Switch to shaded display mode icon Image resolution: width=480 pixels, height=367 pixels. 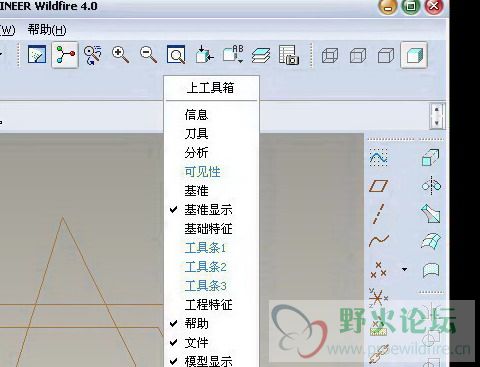coord(414,55)
